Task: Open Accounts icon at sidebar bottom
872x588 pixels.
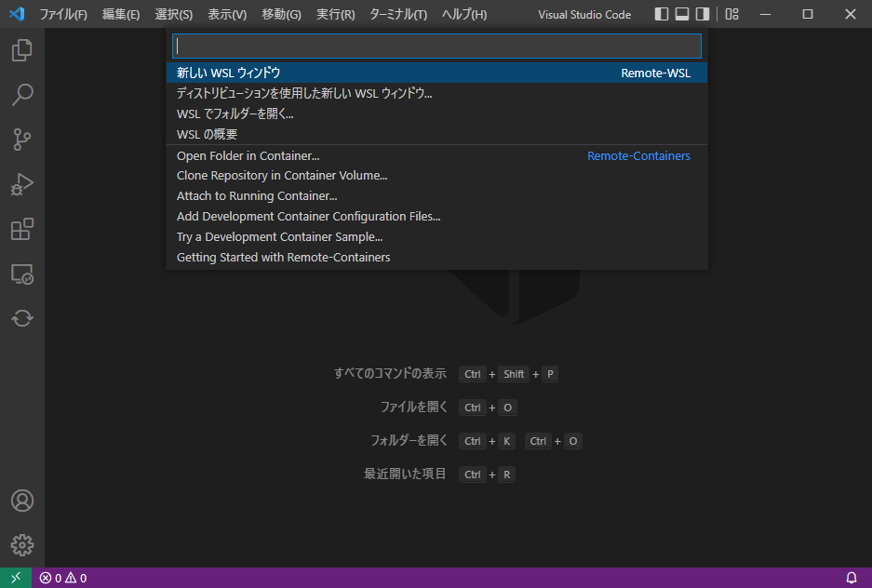Action: click(x=22, y=501)
